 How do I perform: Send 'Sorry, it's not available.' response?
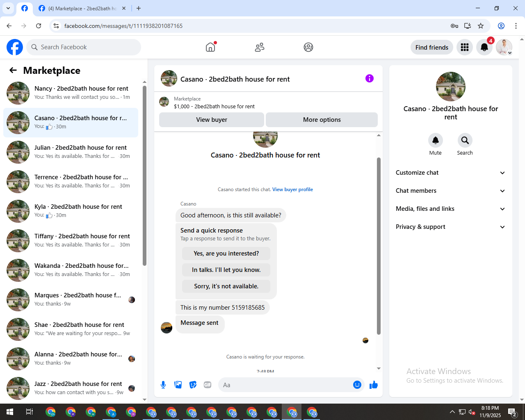(x=226, y=286)
